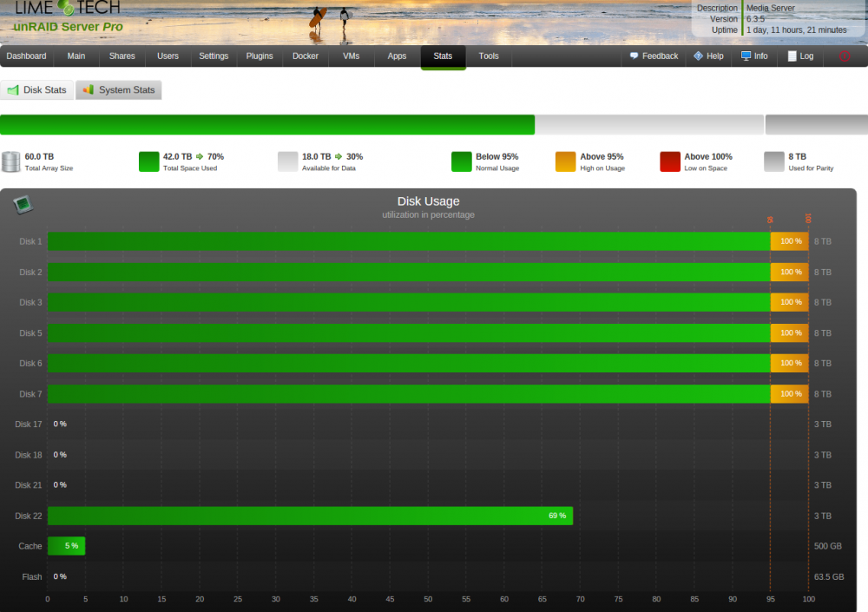This screenshot has width=868, height=612.
Task: Open the Log link
Action: (806, 56)
